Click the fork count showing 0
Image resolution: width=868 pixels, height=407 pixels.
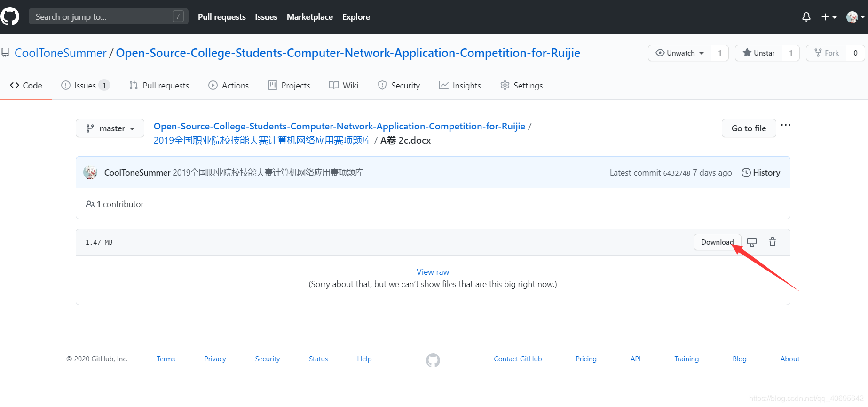(x=855, y=53)
